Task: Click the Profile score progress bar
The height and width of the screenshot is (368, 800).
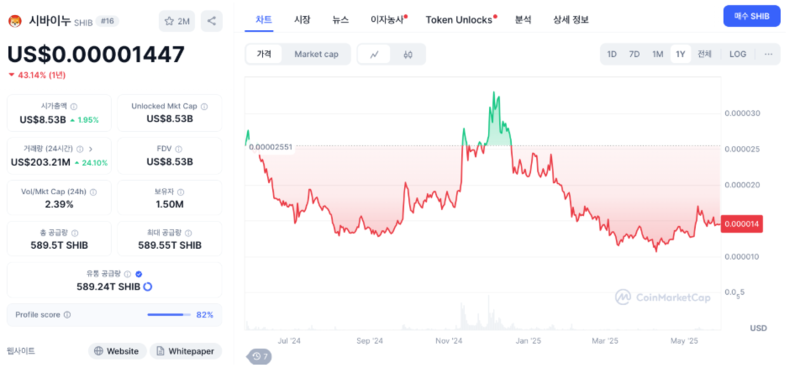Action: (169, 315)
